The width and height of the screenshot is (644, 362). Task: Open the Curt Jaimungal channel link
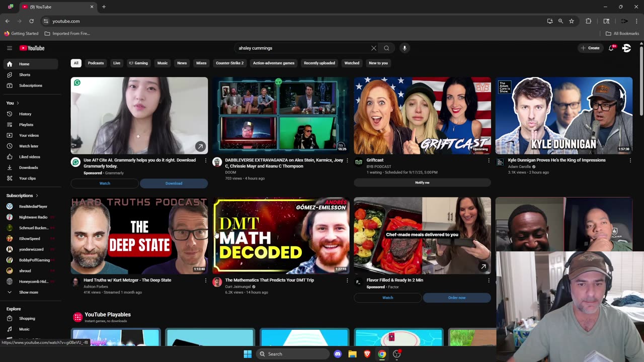(238, 286)
